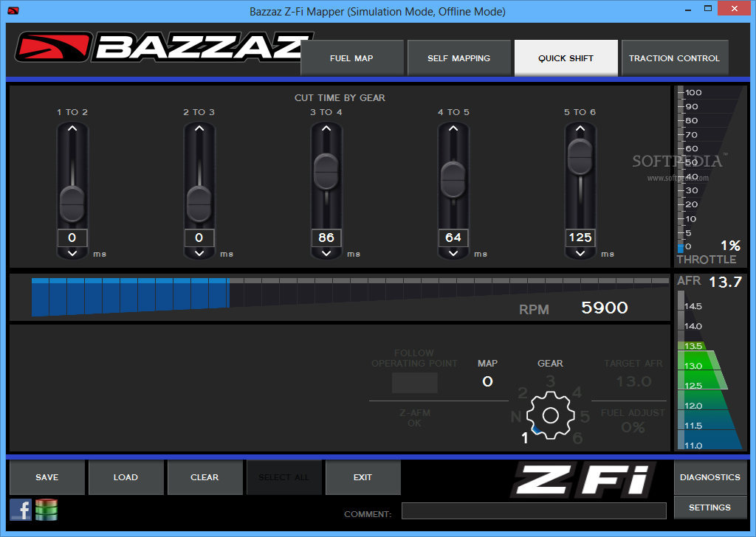
Task: Increase 1 TO 2 cut time up arrow
Action: point(72,128)
